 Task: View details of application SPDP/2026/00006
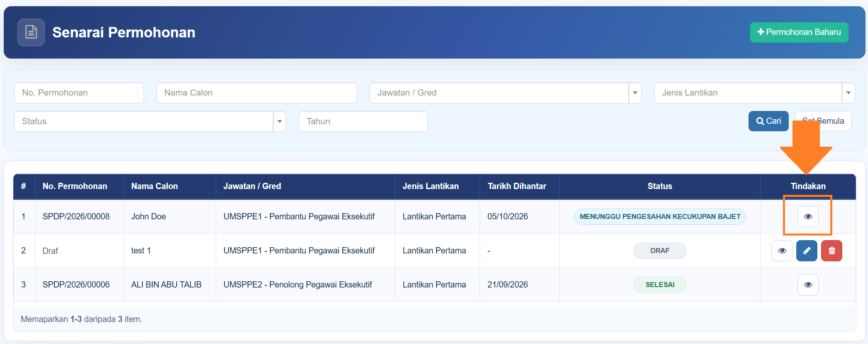coord(808,285)
